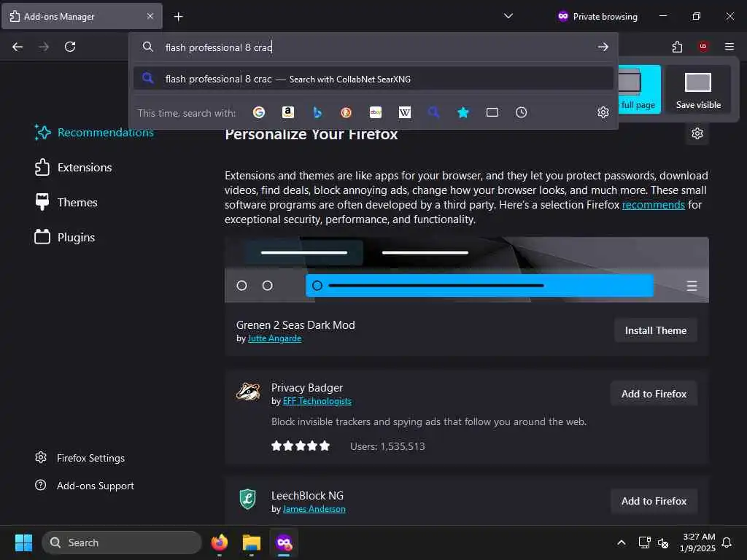Image resolution: width=747 pixels, height=560 pixels.
Task: Open File Explorer from the taskbar
Action: click(252, 542)
